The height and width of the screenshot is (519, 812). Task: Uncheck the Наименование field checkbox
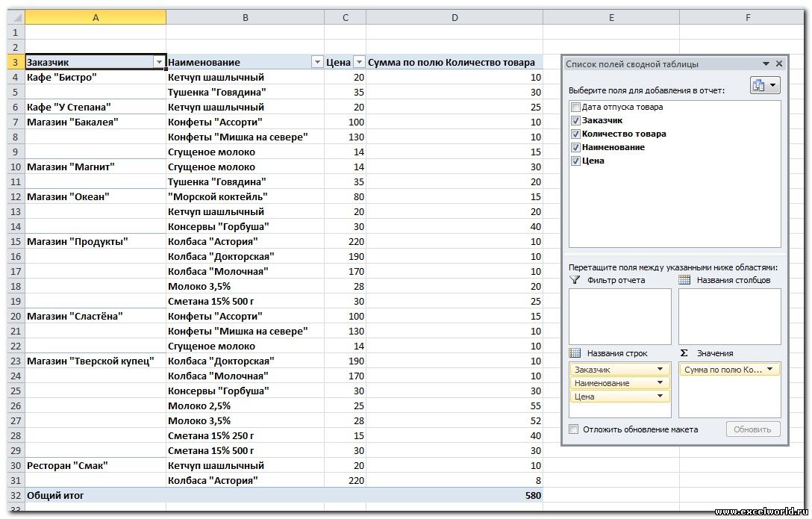tap(575, 148)
